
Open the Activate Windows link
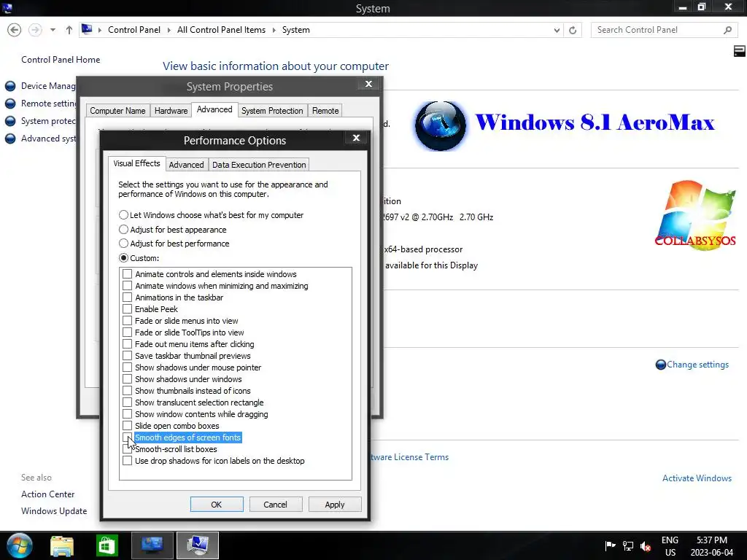coord(697,478)
